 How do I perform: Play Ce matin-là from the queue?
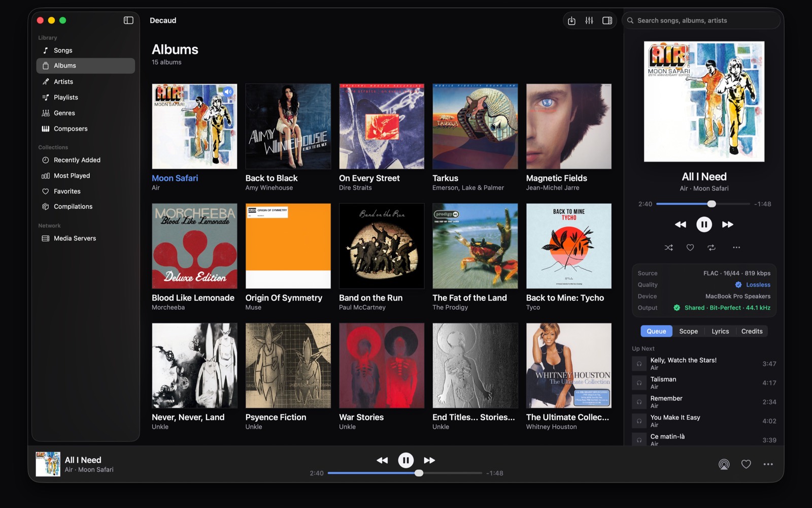coord(704,439)
